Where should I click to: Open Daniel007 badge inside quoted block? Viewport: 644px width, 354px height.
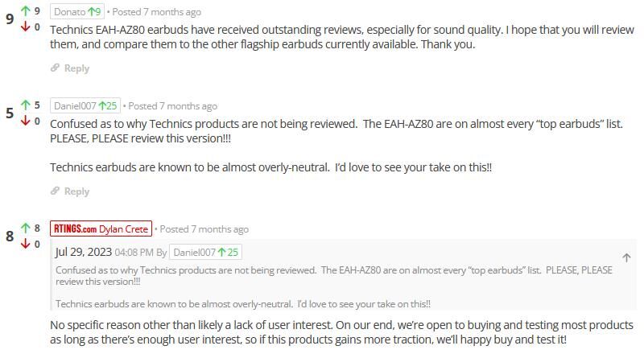click(x=205, y=252)
